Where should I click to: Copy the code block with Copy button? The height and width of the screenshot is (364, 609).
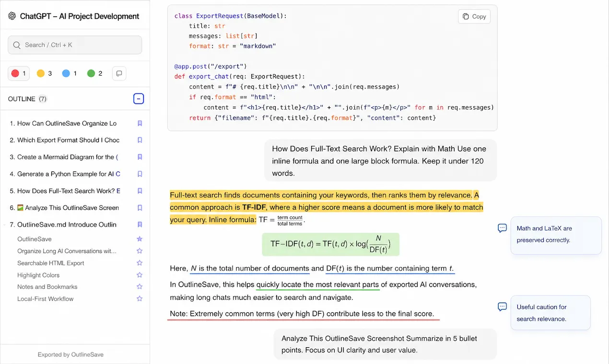(474, 16)
